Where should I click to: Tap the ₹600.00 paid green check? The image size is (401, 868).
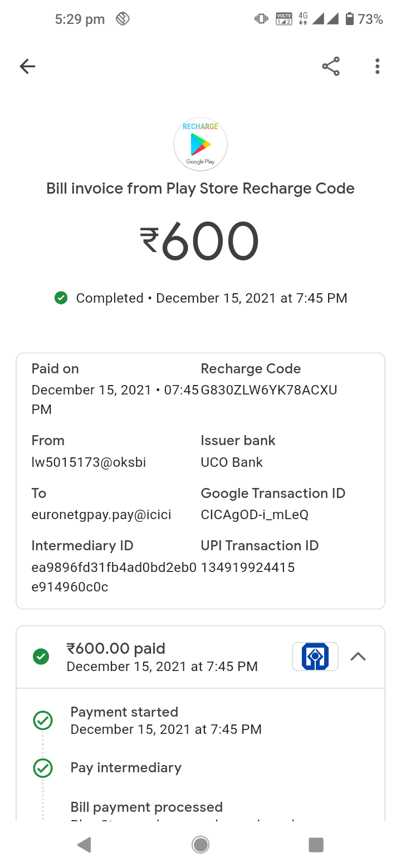[41, 657]
